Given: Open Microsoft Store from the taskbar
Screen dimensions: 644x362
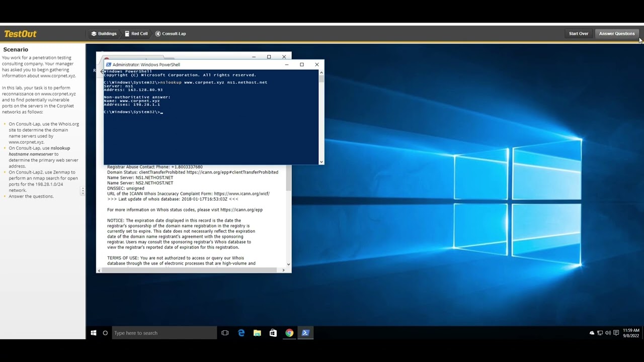Looking at the screenshot, I should 273,333.
